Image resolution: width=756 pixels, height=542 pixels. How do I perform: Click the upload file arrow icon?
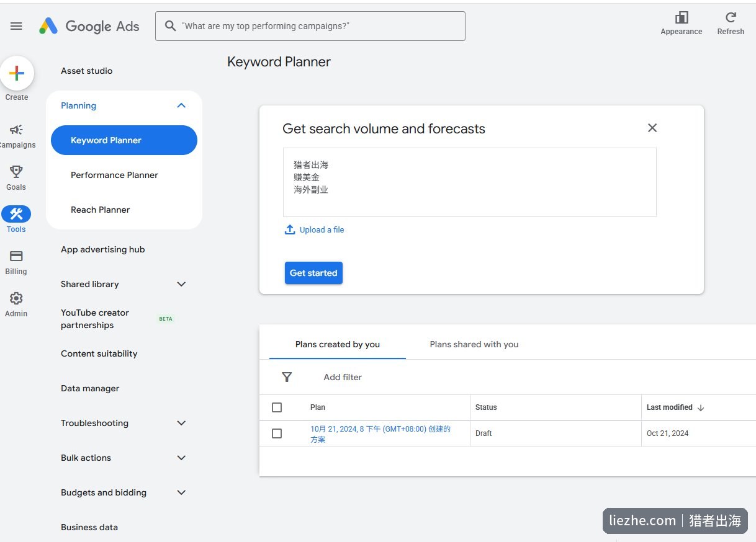[290, 229]
